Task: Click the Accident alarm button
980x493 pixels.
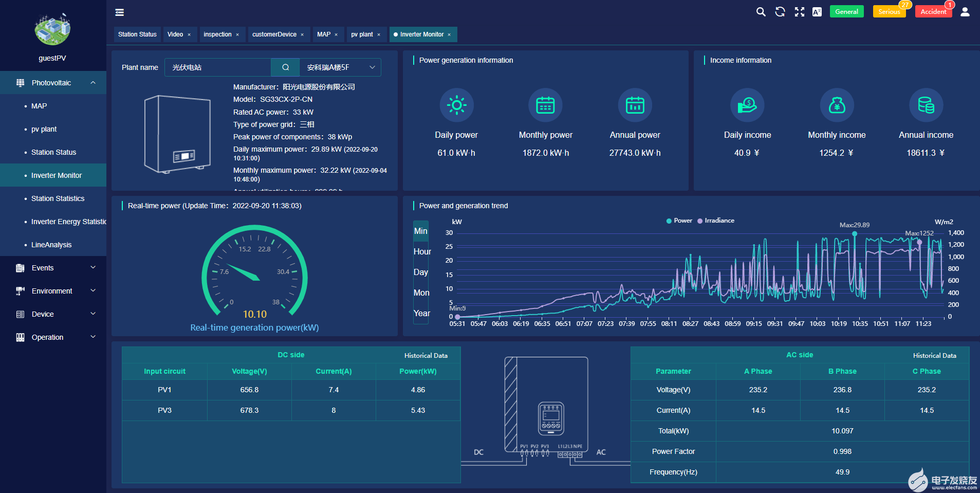Action: coord(933,12)
